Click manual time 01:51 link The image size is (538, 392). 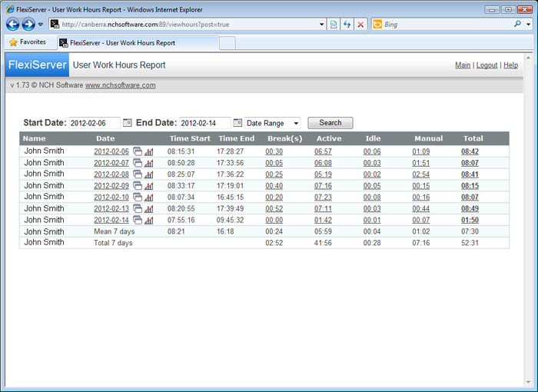[421, 163]
